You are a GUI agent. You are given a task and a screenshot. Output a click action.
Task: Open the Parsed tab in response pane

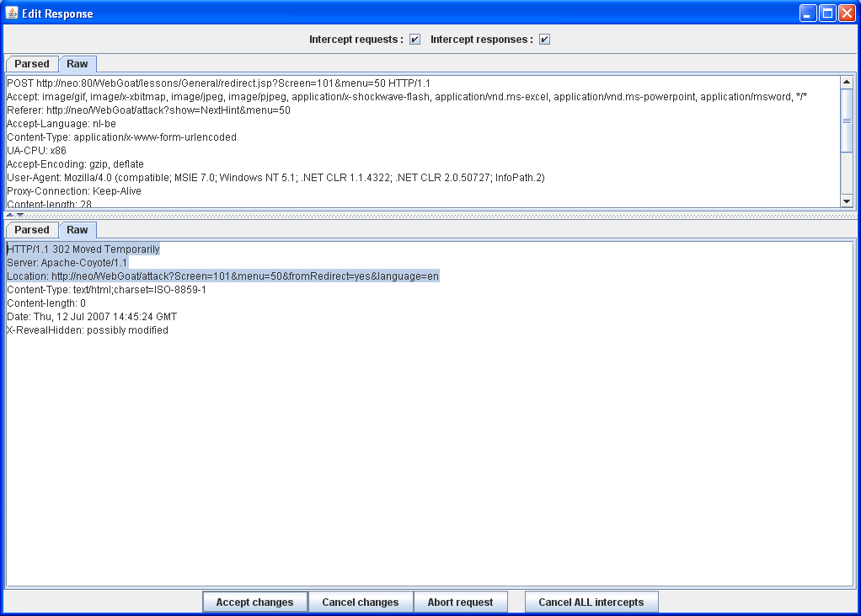coord(32,230)
